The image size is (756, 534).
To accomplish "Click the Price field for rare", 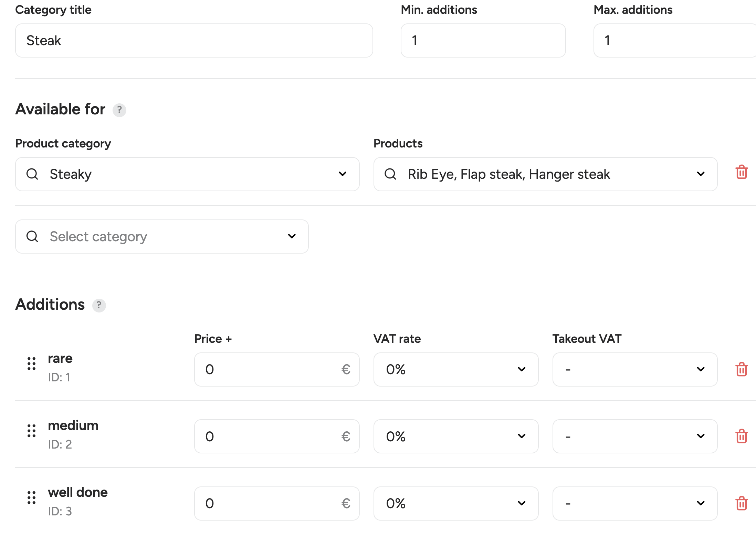I will tap(277, 369).
